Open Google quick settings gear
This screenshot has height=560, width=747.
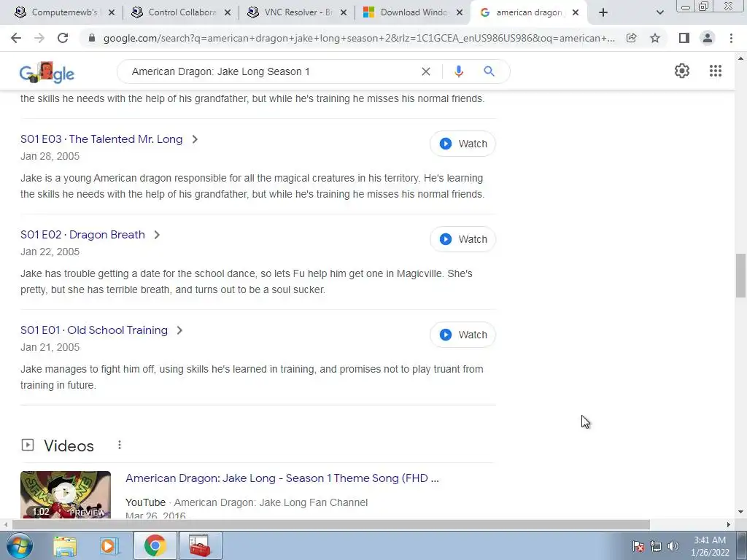pos(682,71)
